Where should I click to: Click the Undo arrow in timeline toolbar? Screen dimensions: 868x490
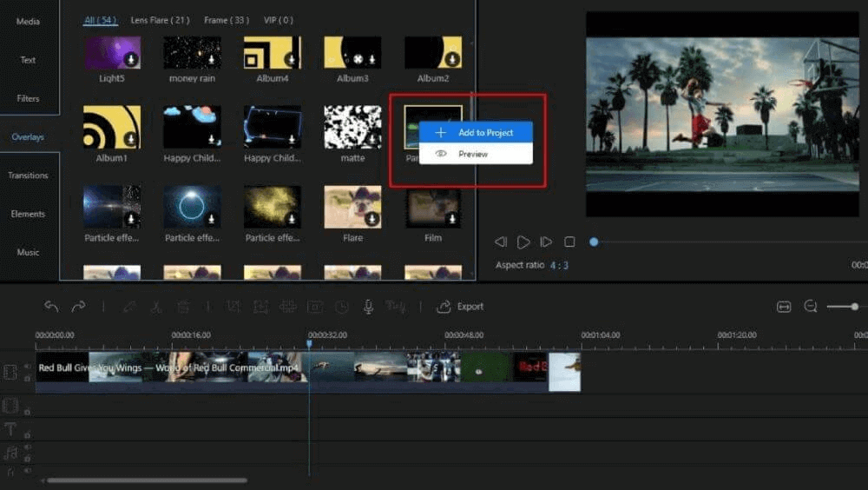[x=51, y=307]
